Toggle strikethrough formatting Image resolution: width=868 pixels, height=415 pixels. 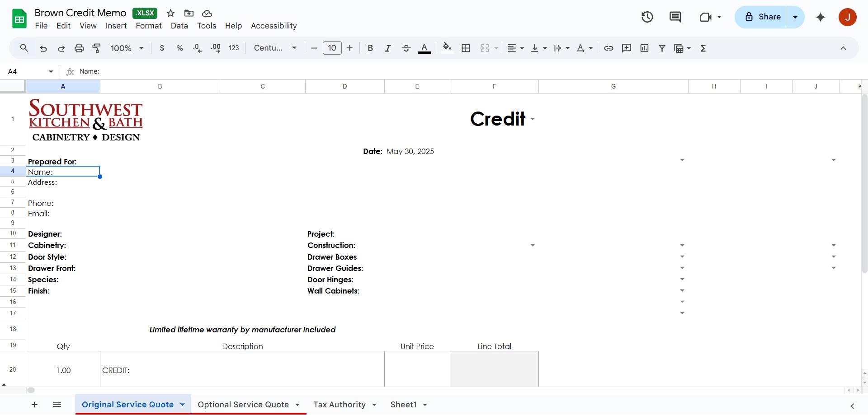pyautogui.click(x=406, y=48)
